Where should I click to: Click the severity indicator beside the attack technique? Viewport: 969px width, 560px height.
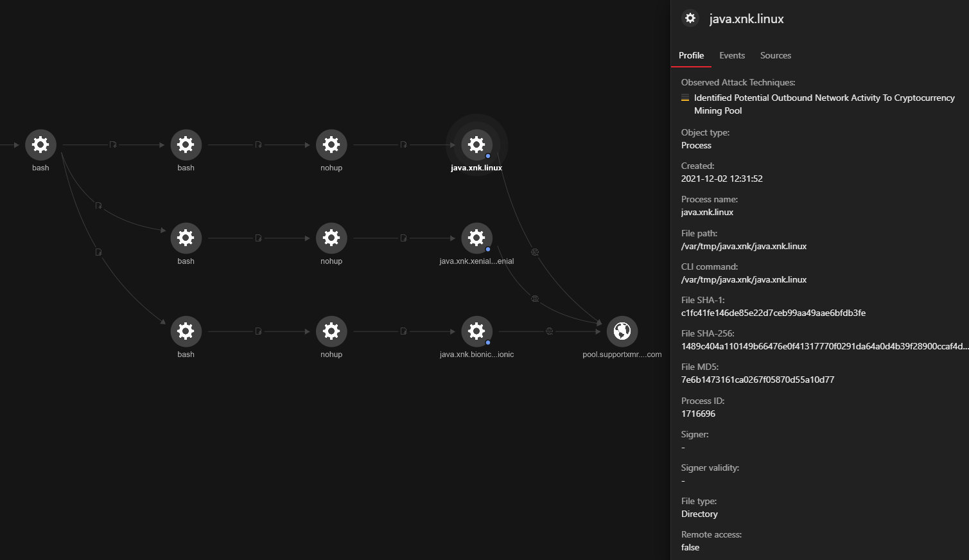tap(685, 98)
